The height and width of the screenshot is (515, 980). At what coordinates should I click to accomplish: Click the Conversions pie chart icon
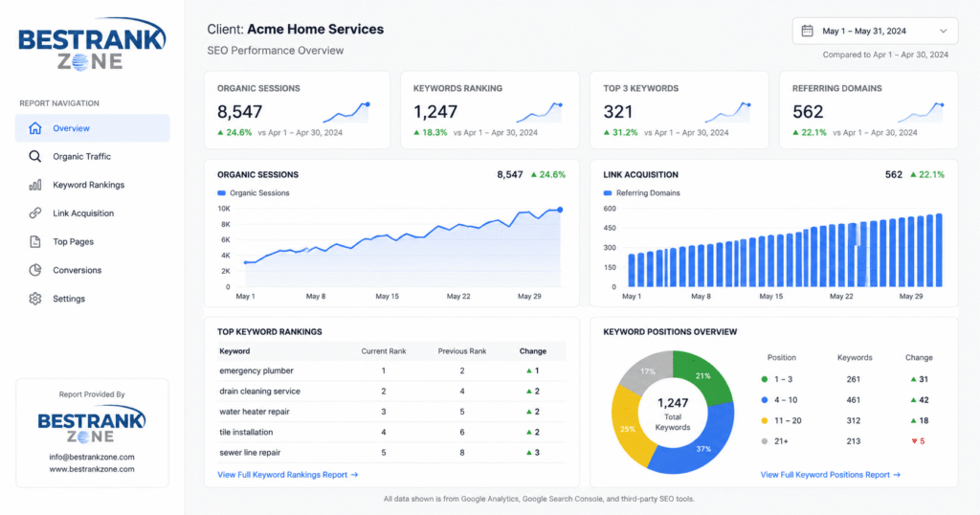tap(35, 270)
